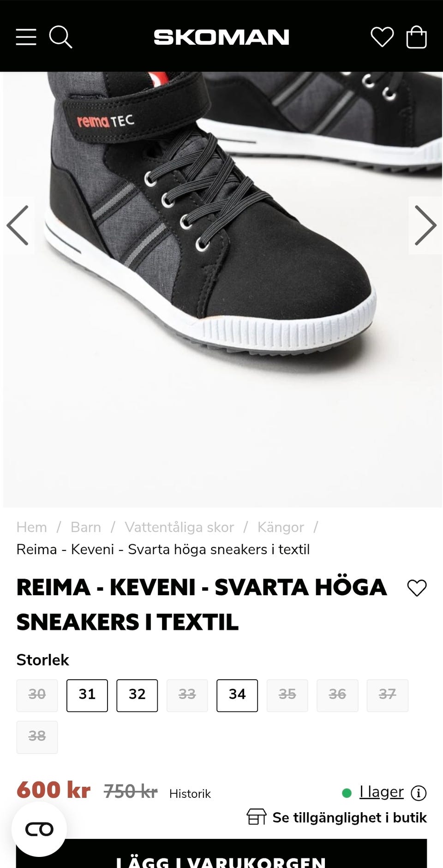Open the floating CO chat widget

tap(39, 829)
